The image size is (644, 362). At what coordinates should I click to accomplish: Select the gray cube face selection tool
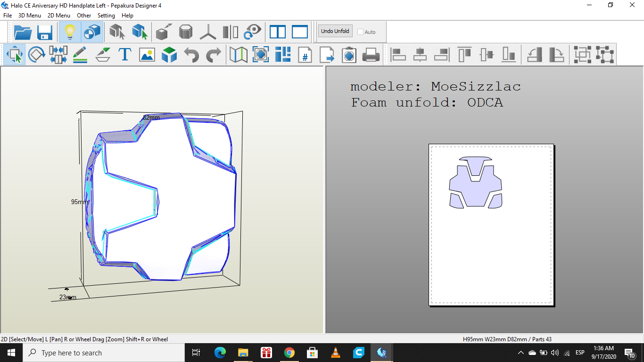point(117,32)
